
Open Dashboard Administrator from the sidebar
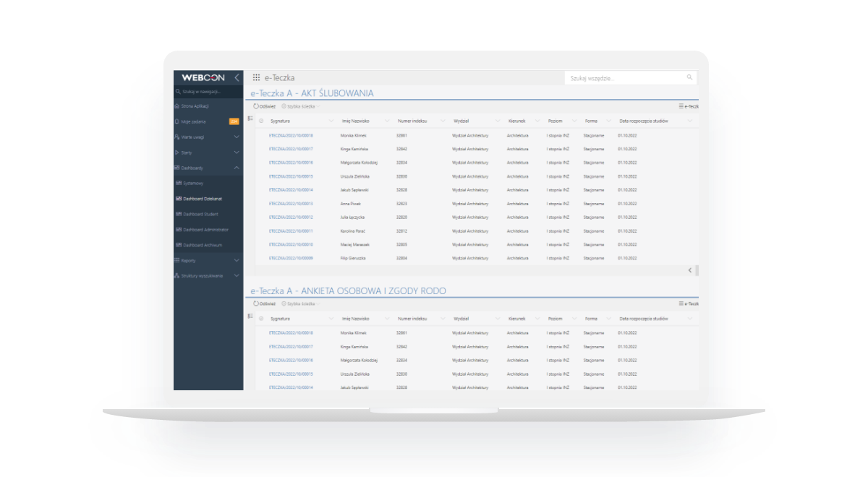(205, 230)
